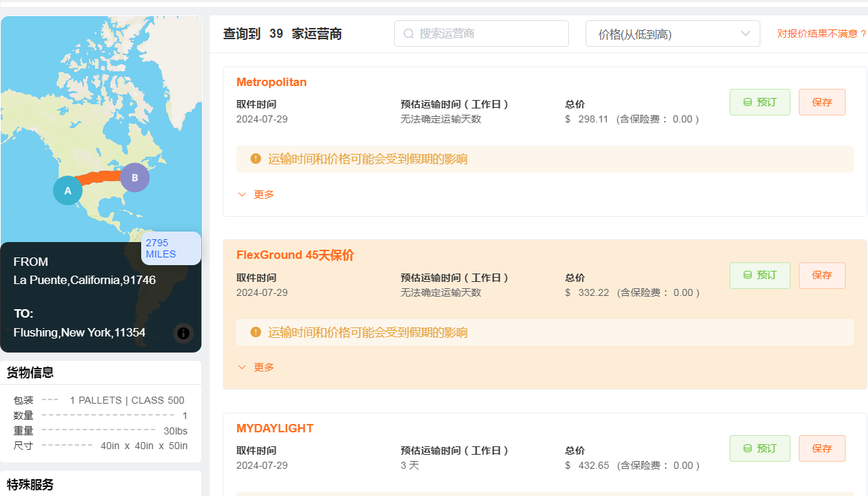Click the search magnifier icon in carrier search
The height and width of the screenshot is (496, 868).
409,34
